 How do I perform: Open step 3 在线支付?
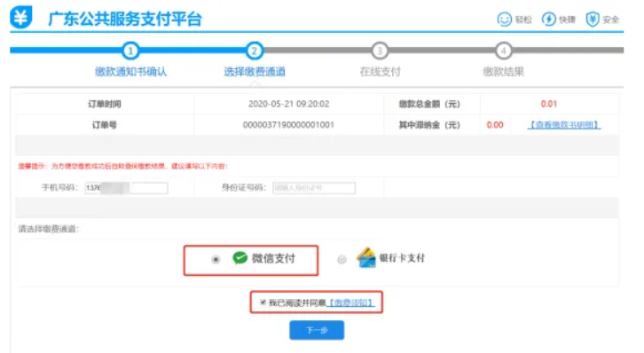pos(380,72)
